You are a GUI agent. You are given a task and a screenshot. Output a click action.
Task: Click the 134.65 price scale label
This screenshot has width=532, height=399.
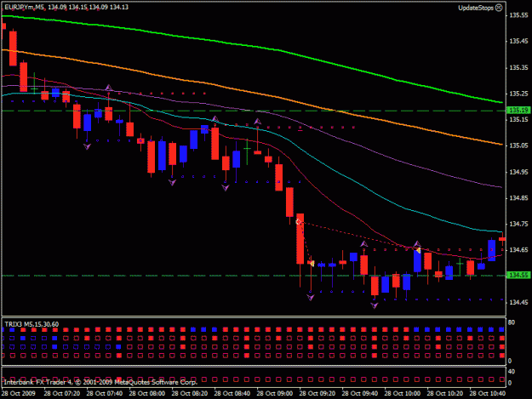(x=518, y=250)
